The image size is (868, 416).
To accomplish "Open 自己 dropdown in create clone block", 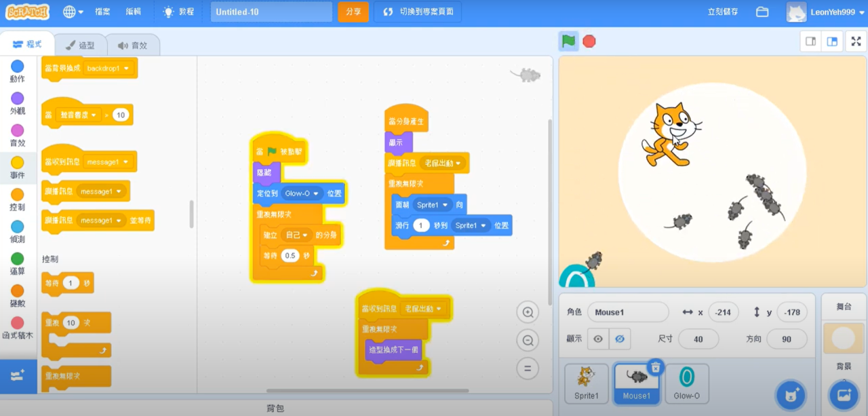I will coord(296,235).
